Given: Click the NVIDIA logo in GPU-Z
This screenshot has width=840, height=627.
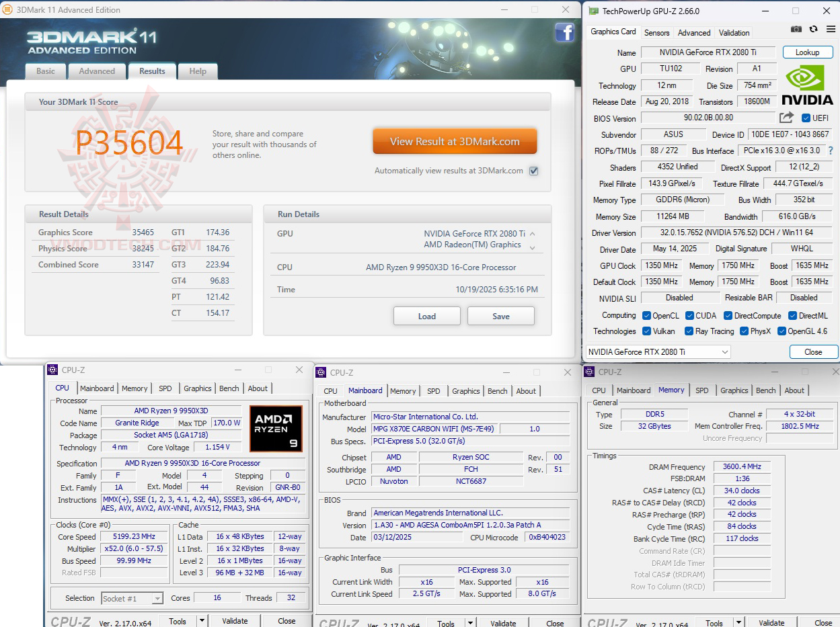Looking at the screenshot, I should 807,85.
